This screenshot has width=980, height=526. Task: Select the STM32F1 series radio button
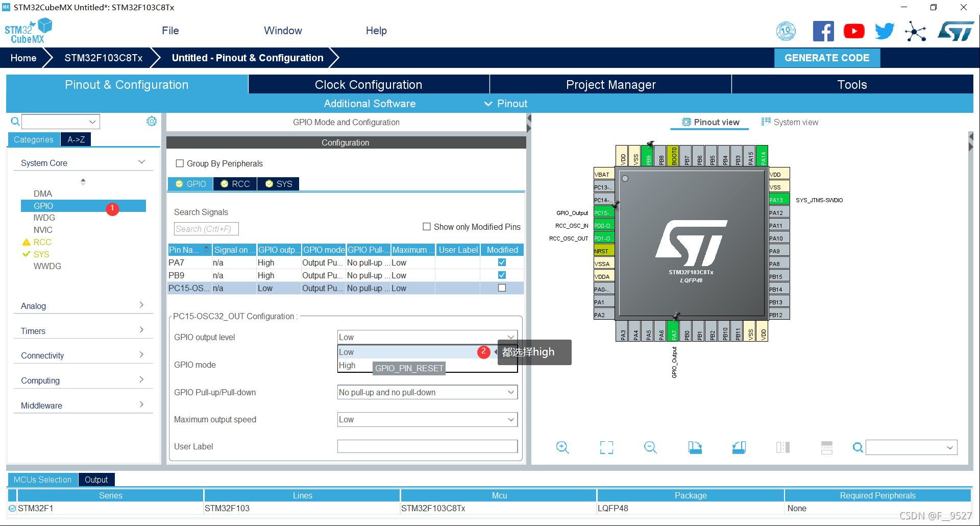tap(12, 508)
